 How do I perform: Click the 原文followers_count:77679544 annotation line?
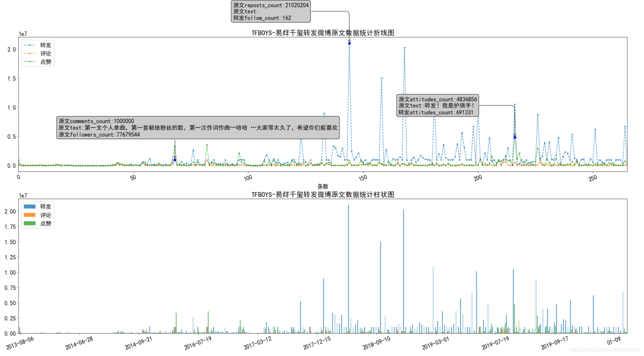click(x=99, y=135)
